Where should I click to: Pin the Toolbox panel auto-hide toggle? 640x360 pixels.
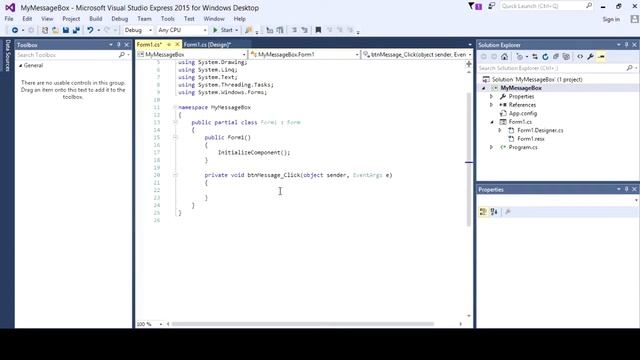(x=119, y=44)
